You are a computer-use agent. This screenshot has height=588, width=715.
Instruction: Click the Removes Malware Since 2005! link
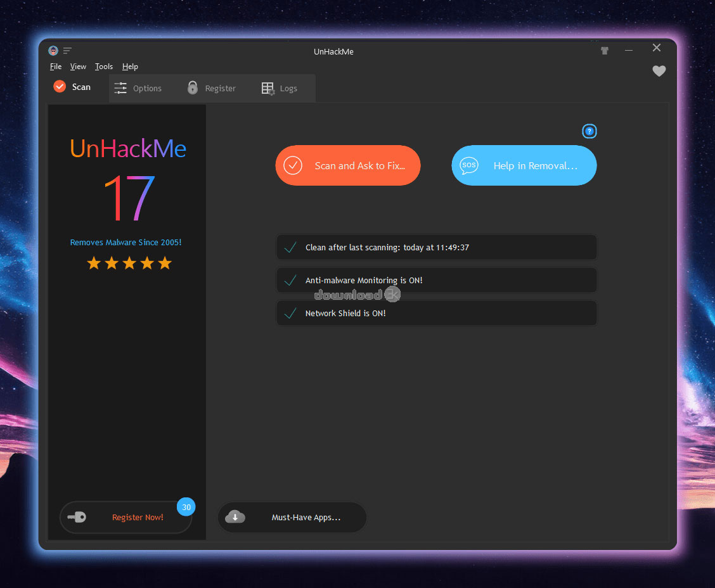126,243
